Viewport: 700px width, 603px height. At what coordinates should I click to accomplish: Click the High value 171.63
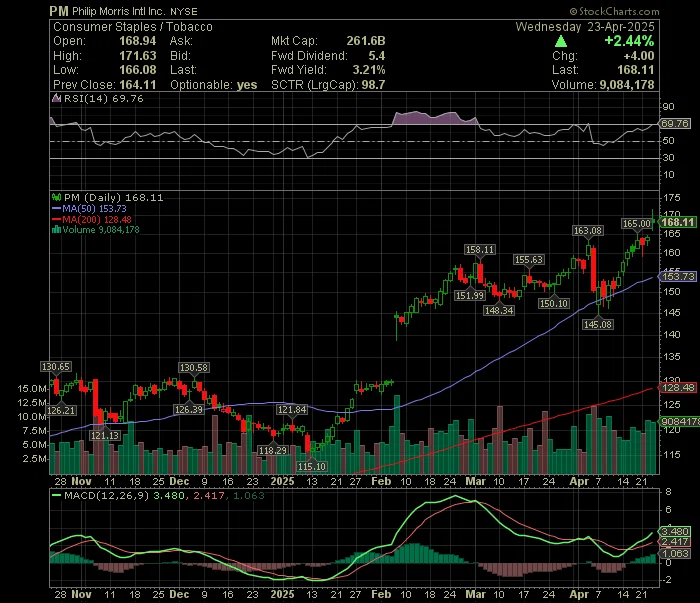click(138, 56)
